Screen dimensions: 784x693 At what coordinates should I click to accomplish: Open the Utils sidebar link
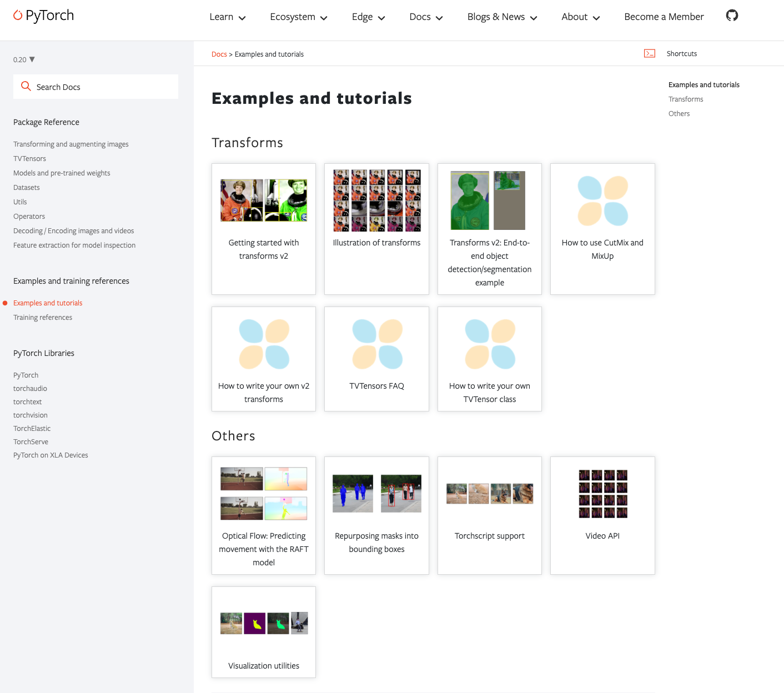click(20, 202)
